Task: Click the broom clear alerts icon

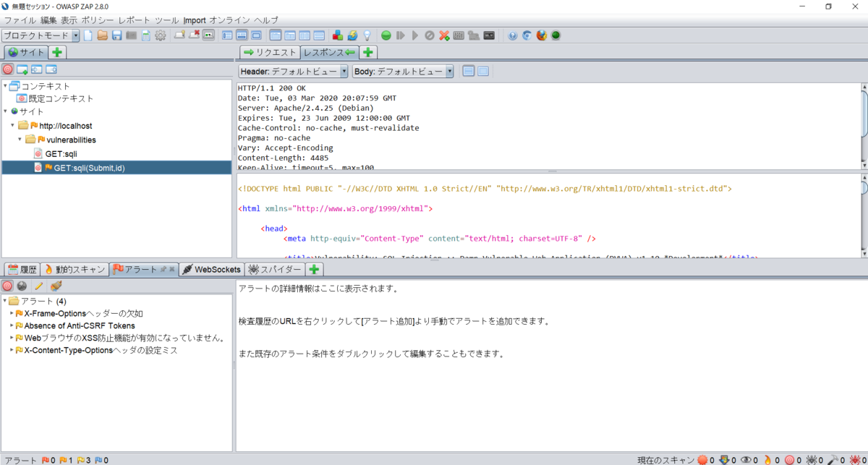Action: click(56, 286)
